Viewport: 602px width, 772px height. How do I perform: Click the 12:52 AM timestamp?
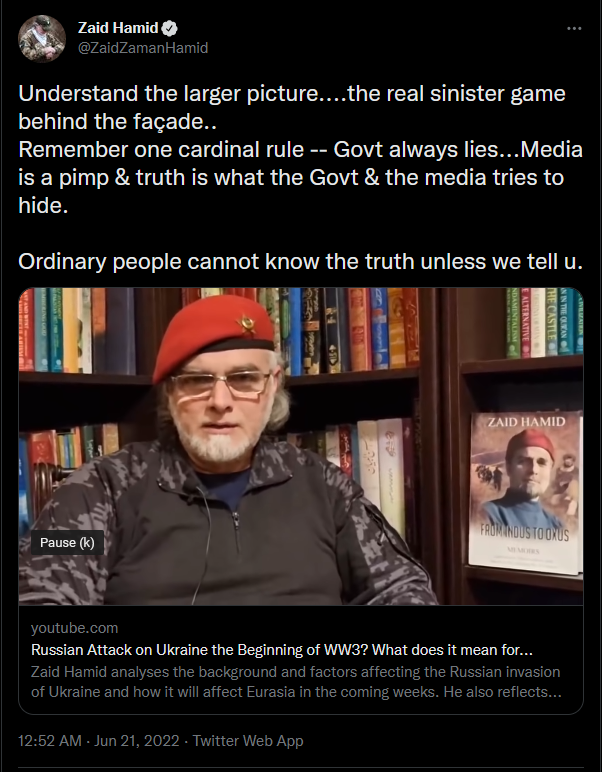pyautogui.click(x=50, y=740)
